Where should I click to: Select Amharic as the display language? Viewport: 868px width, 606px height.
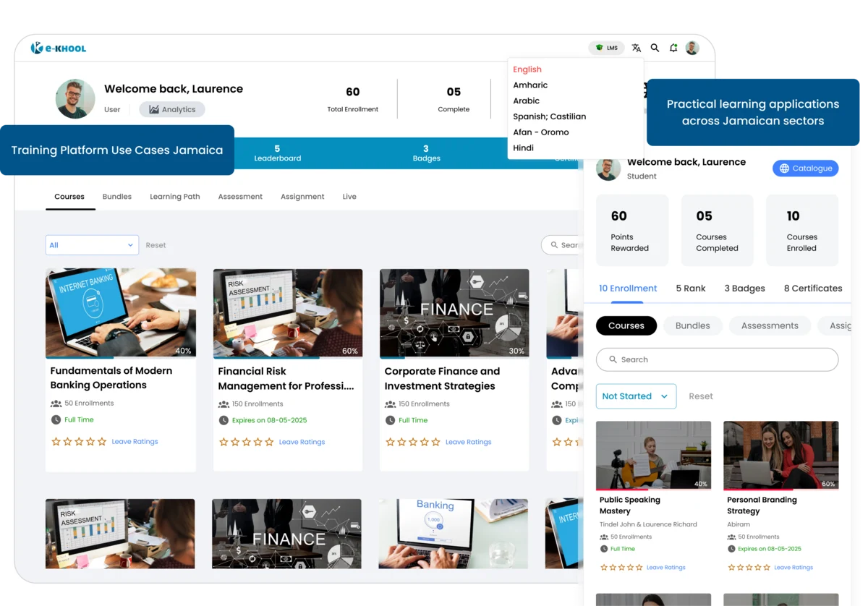[530, 85]
